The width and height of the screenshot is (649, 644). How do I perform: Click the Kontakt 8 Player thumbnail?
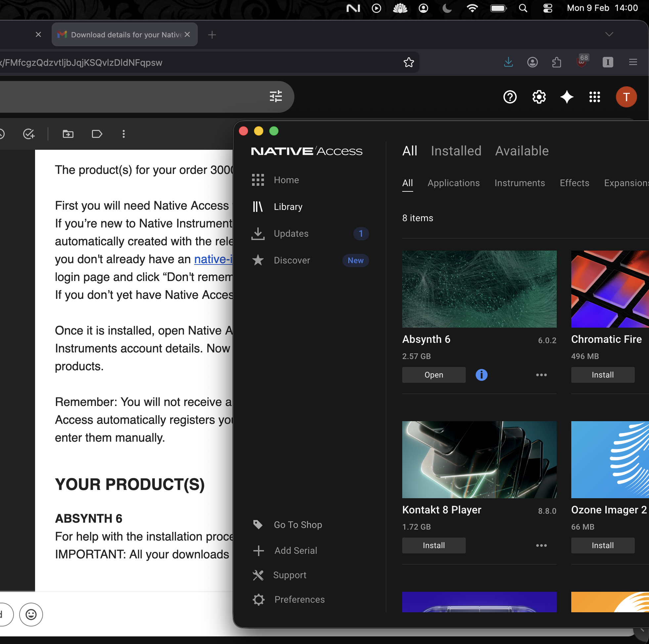[479, 459]
